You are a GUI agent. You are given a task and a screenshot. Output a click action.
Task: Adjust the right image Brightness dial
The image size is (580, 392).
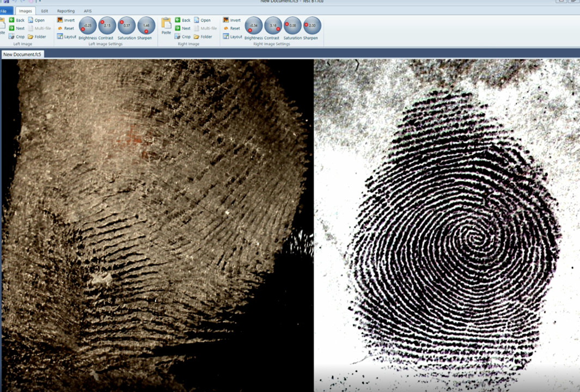[254, 26]
